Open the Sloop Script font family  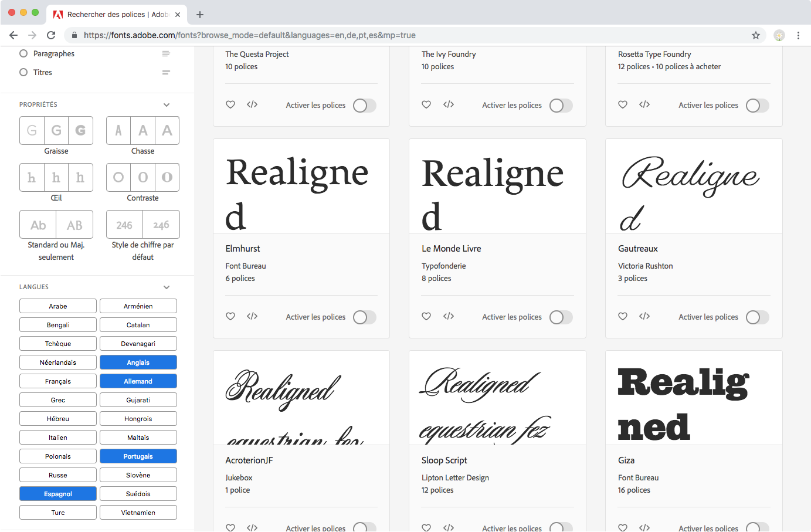[x=444, y=460]
